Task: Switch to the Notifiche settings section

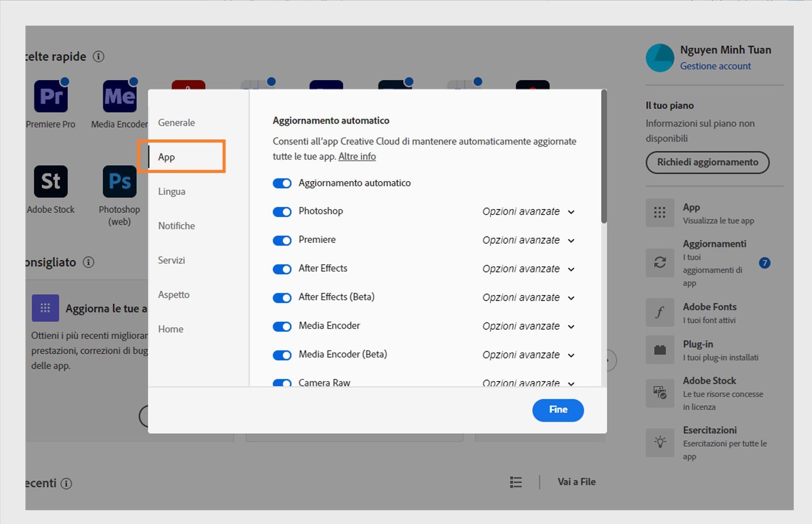Action: (176, 226)
